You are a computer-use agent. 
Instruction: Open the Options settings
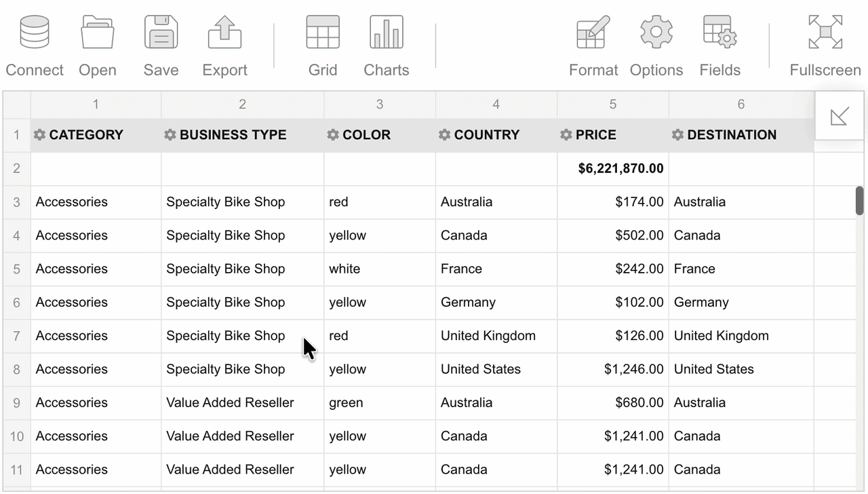[x=656, y=45]
